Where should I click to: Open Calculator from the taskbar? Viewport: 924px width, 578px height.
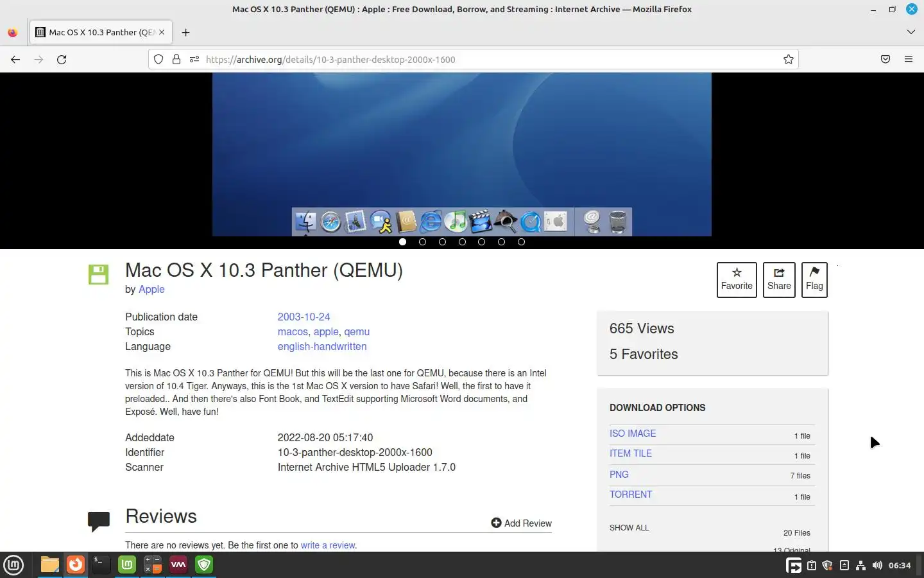[153, 565]
